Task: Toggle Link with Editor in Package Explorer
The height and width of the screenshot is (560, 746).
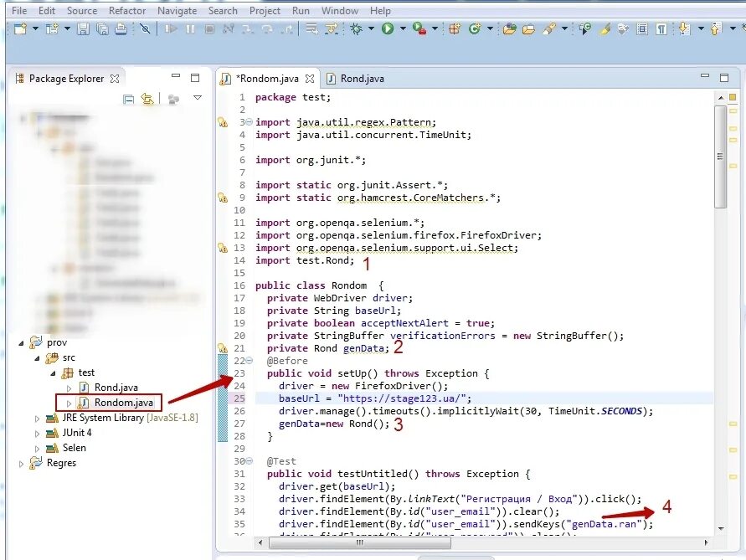Action: (x=147, y=99)
